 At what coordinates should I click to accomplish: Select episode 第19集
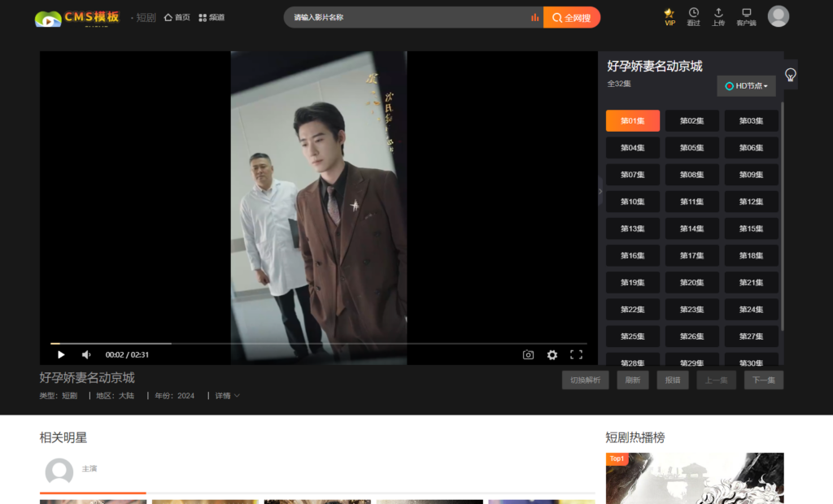tap(633, 283)
